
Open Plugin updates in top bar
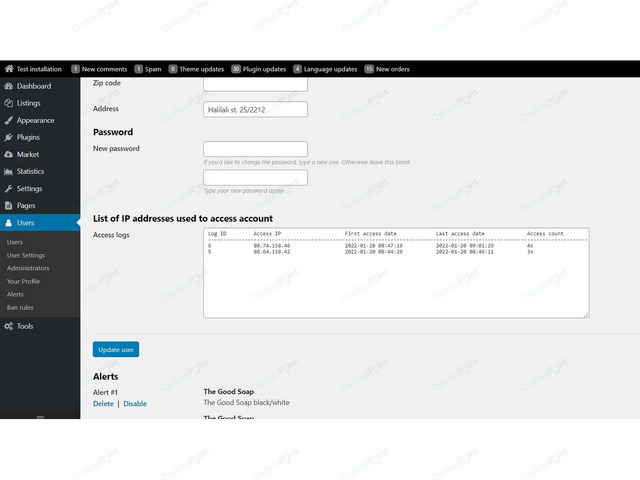(x=264, y=69)
